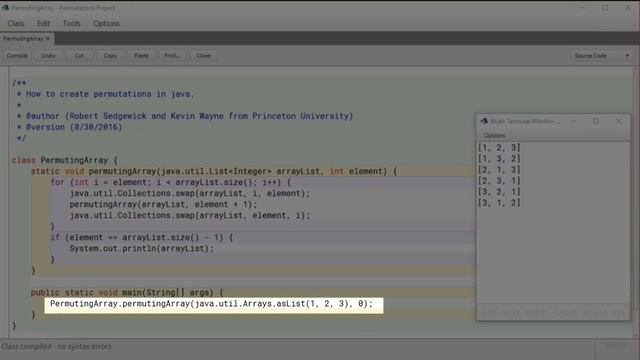This screenshot has height=360, width=640.
Task: Click the System.out.println(arrayList) line
Action: click(x=141, y=249)
